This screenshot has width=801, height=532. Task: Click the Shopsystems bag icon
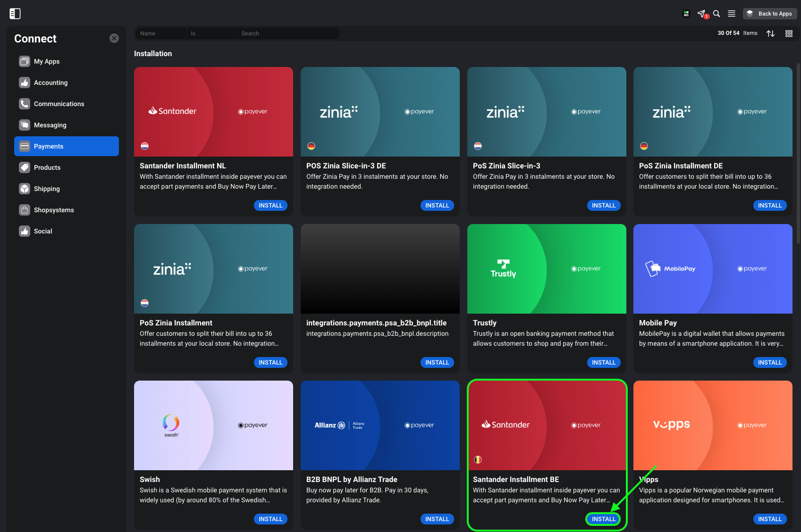tap(25, 210)
